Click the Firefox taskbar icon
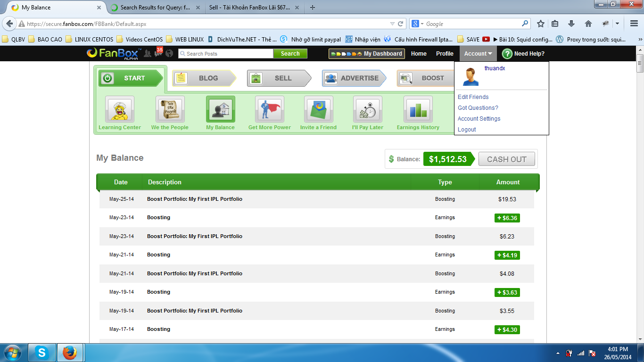644x362 pixels. 70,352
